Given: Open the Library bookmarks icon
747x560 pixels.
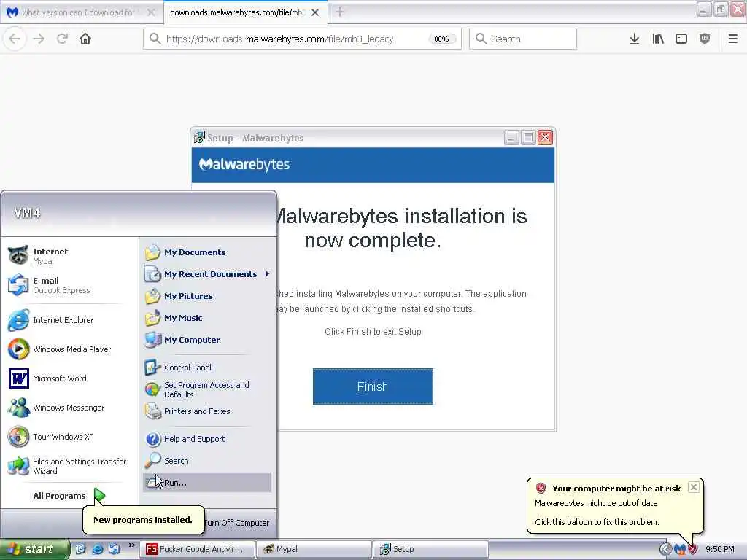Looking at the screenshot, I should click(x=658, y=39).
